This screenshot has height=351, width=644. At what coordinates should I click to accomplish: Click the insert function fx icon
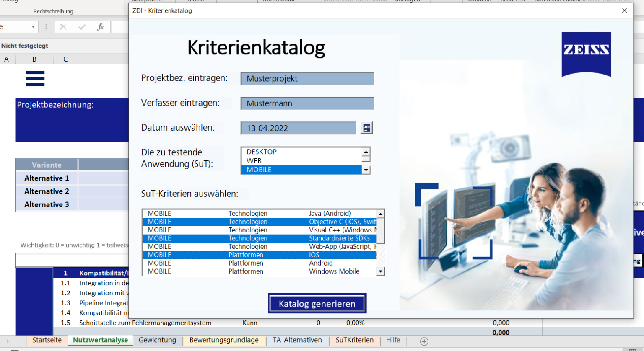[100, 27]
